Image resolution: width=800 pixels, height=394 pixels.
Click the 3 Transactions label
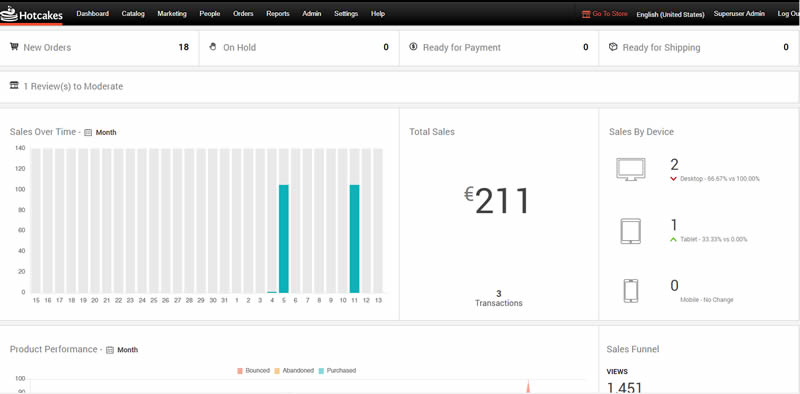(498, 298)
